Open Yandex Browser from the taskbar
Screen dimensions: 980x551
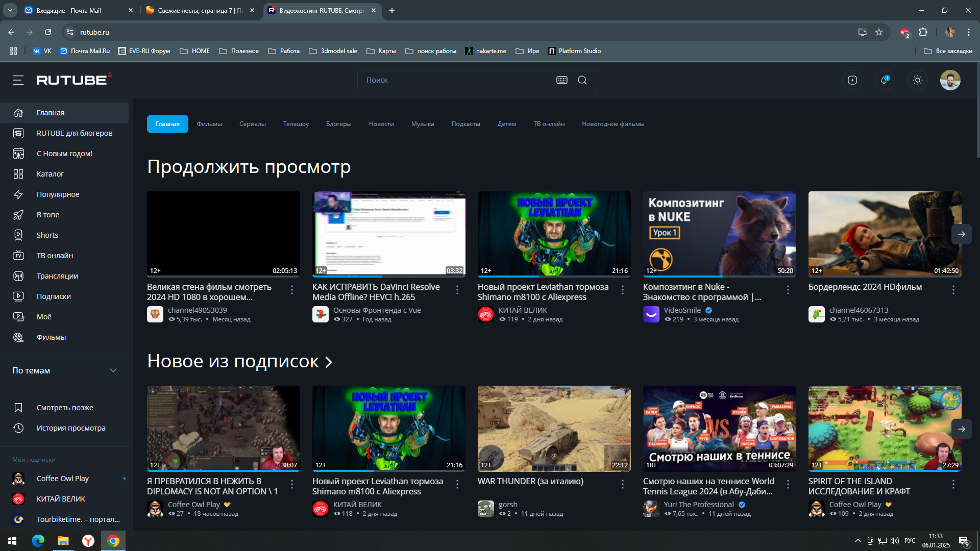[88, 541]
